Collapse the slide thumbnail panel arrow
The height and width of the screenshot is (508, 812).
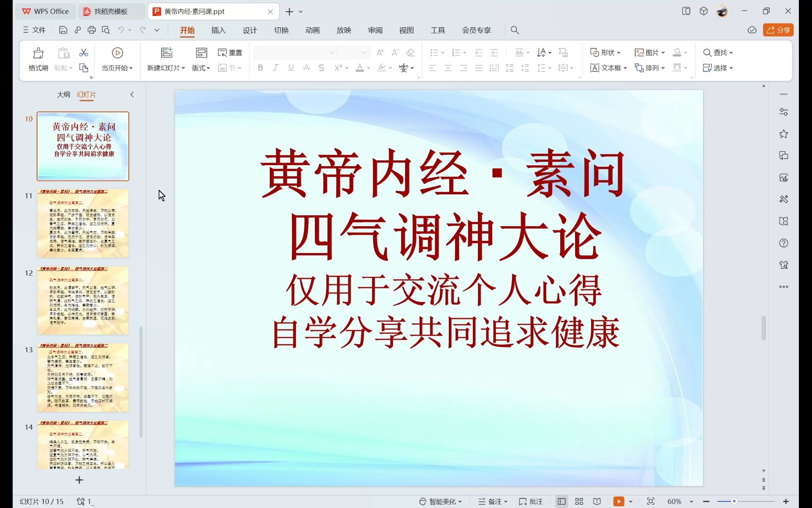click(132, 95)
